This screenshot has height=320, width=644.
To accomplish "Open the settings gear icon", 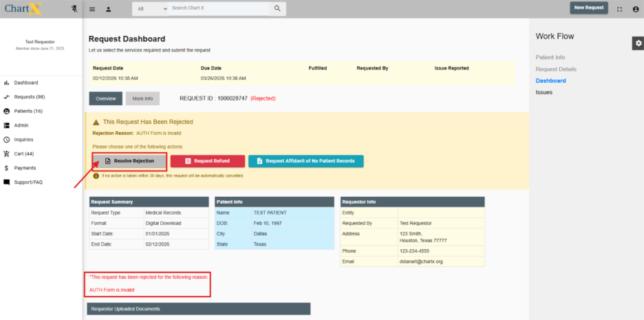I will (638, 43).
